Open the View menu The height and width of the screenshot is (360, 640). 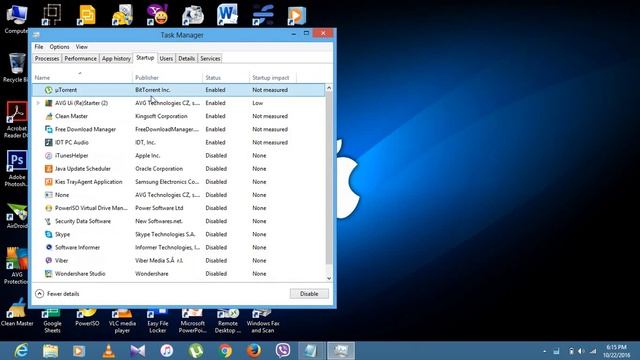(x=82, y=47)
